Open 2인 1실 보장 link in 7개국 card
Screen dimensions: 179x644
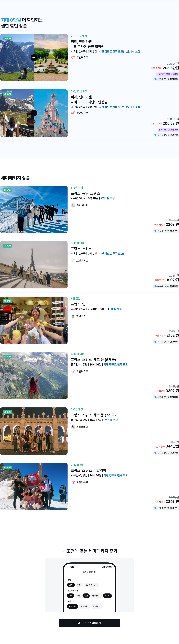(x=110, y=420)
